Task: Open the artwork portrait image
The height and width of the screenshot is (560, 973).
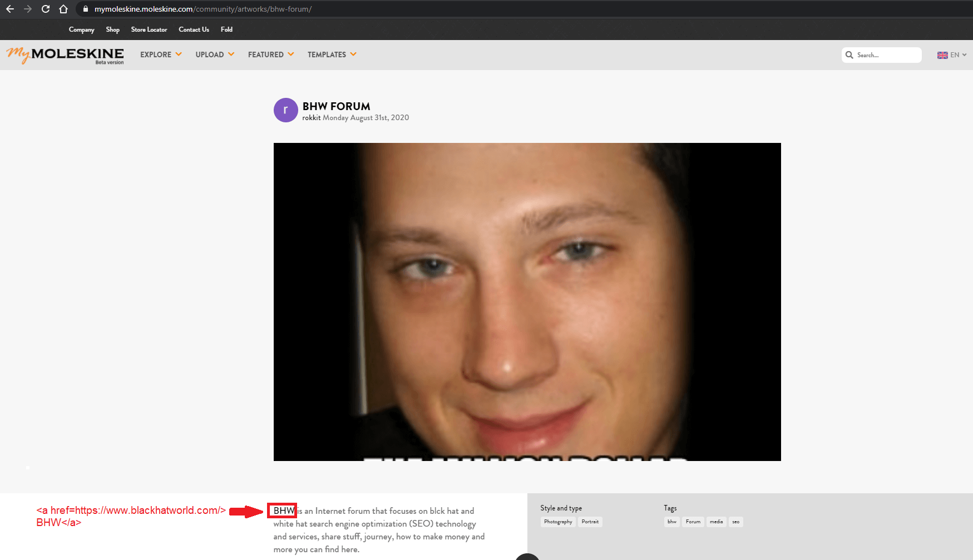Action: (x=527, y=302)
